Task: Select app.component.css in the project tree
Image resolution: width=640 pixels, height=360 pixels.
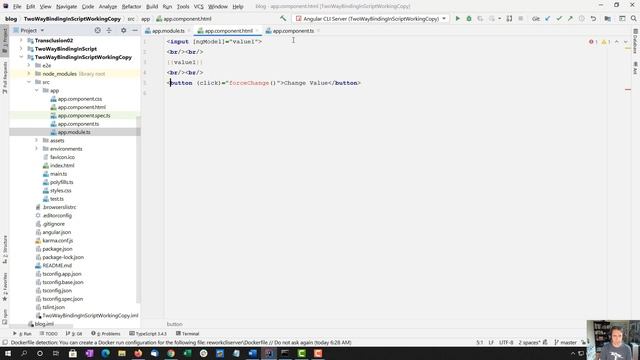Action: 80,99
